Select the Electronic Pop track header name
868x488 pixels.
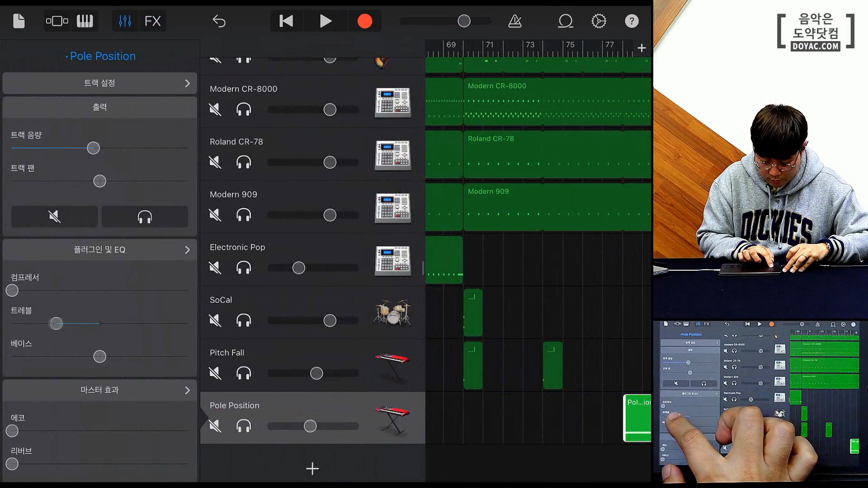pyautogui.click(x=237, y=247)
